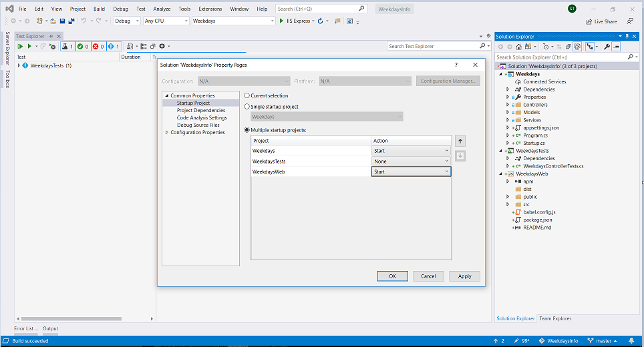The width and height of the screenshot is (644, 347).
Task: Open the Debug menu
Action: pos(121,9)
